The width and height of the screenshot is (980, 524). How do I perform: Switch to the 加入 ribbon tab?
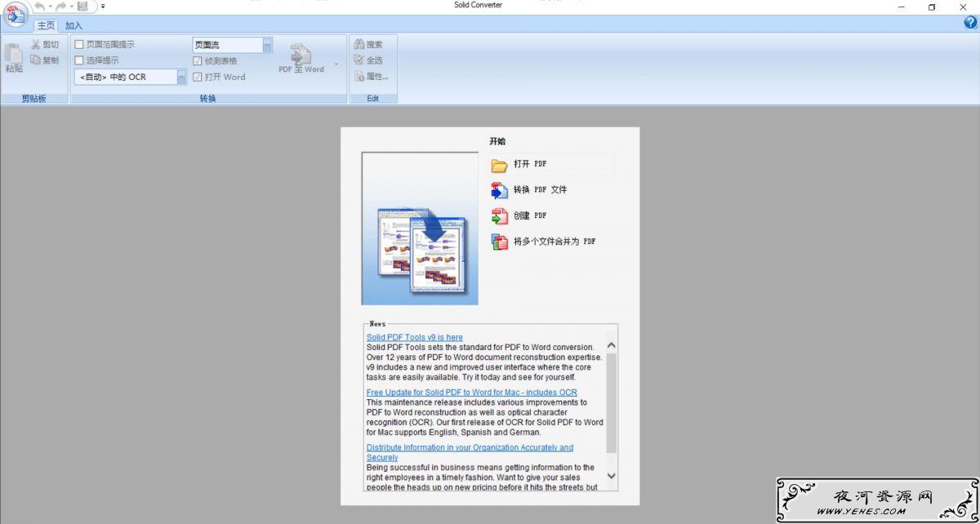[x=74, y=25]
